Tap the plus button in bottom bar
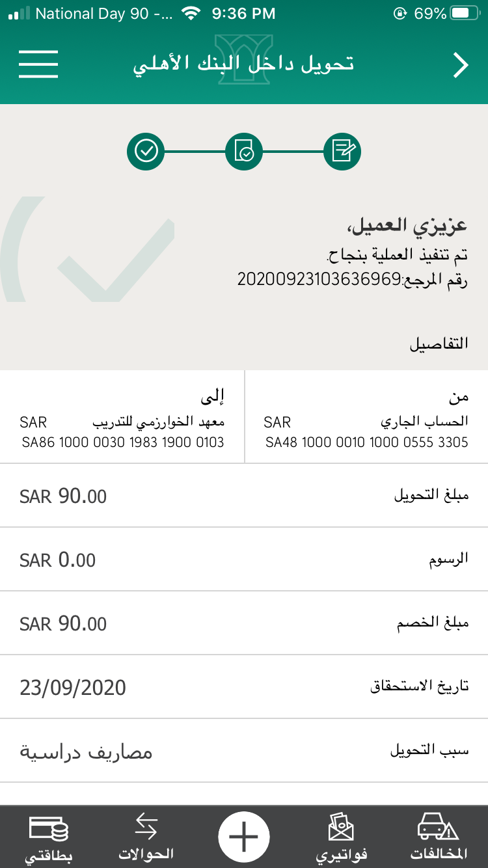 [x=244, y=837]
